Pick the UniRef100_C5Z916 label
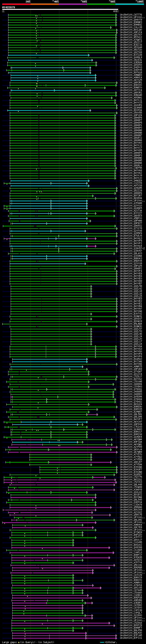This screenshot has width=146, height=644. click(131, 623)
